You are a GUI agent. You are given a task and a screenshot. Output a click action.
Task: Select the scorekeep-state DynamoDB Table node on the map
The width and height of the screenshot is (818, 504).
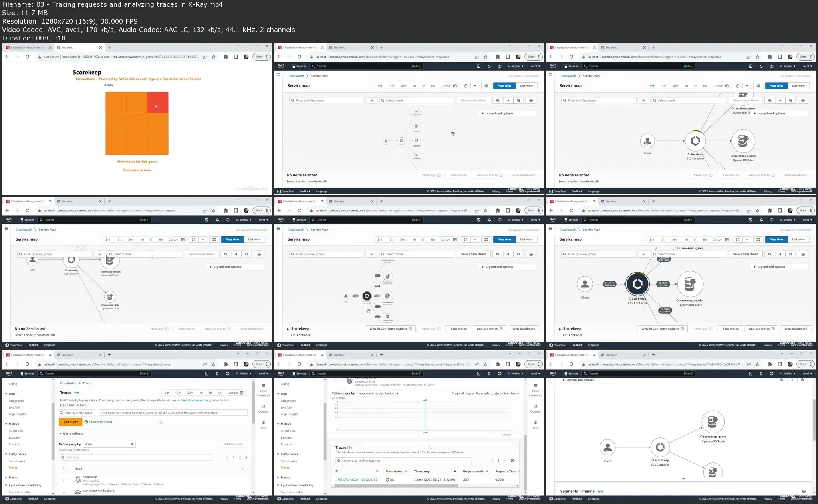click(110, 297)
